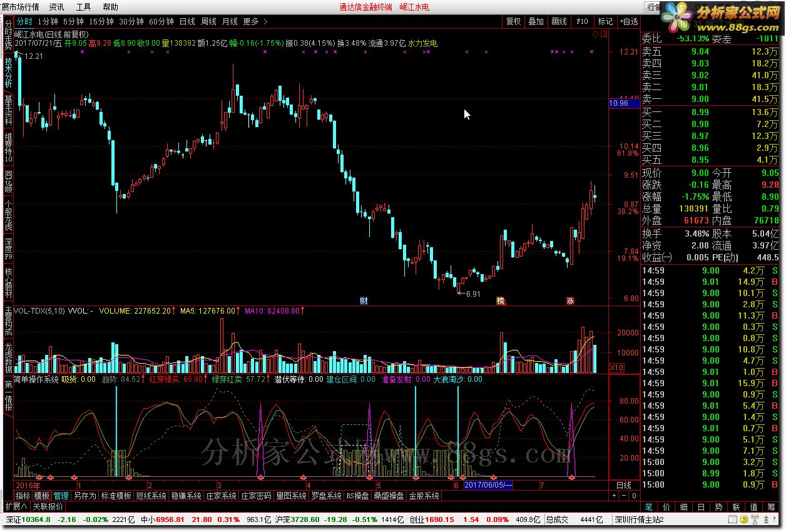Select the 1分钟 period
Screen dimensions: 786x532
[x=48, y=21]
